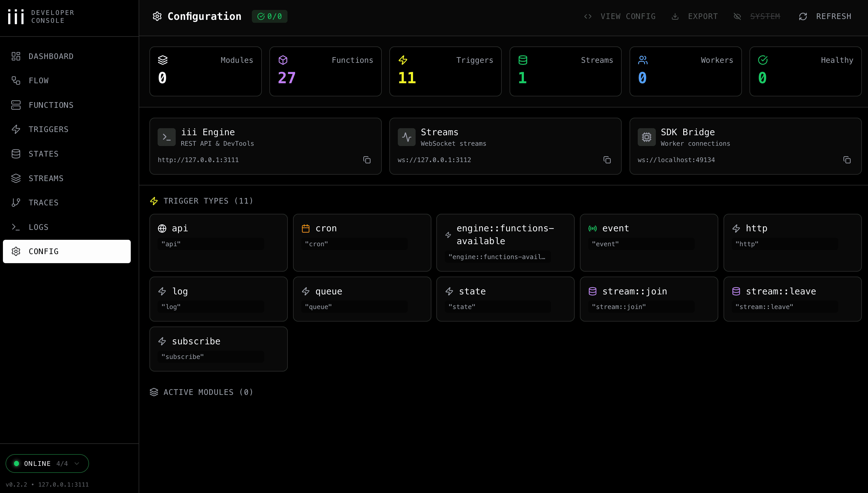868x493 pixels.
Task: Click the terminal icon on iii Engine card
Action: click(166, 137)
